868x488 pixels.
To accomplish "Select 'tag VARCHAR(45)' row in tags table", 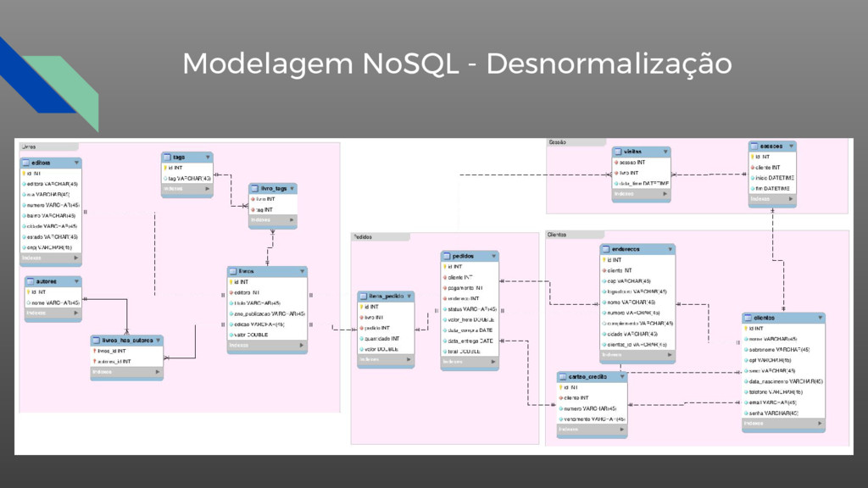I will [x=187, y=178].
